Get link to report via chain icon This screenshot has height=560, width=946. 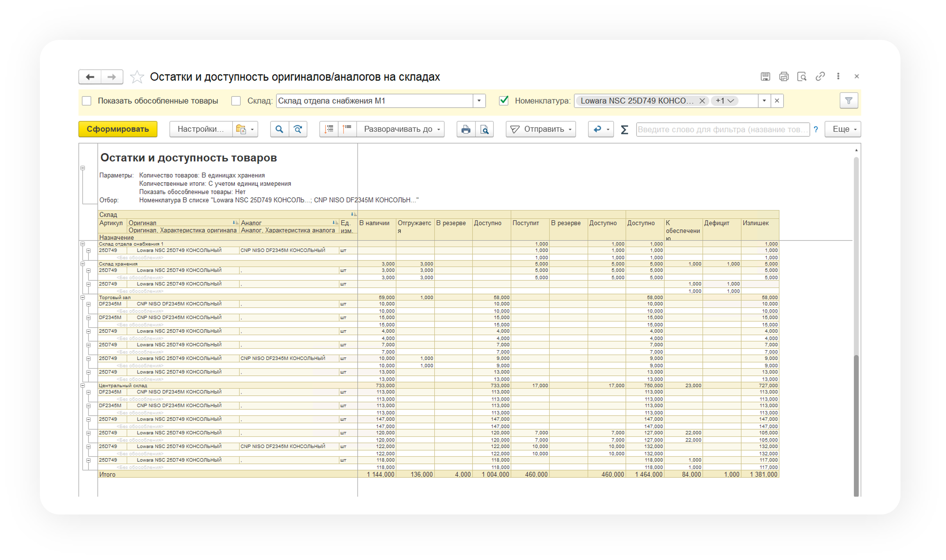pyautogui.click(x=820, y=77)
